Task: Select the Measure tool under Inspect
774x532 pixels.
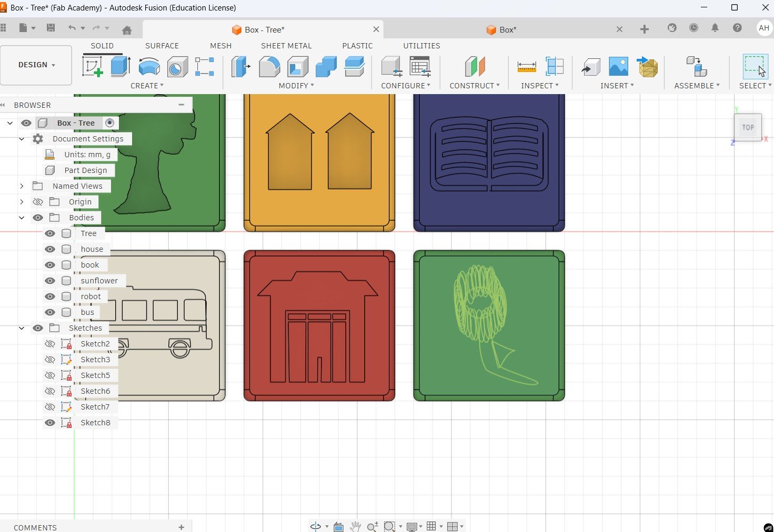Action: pos(526,67)
